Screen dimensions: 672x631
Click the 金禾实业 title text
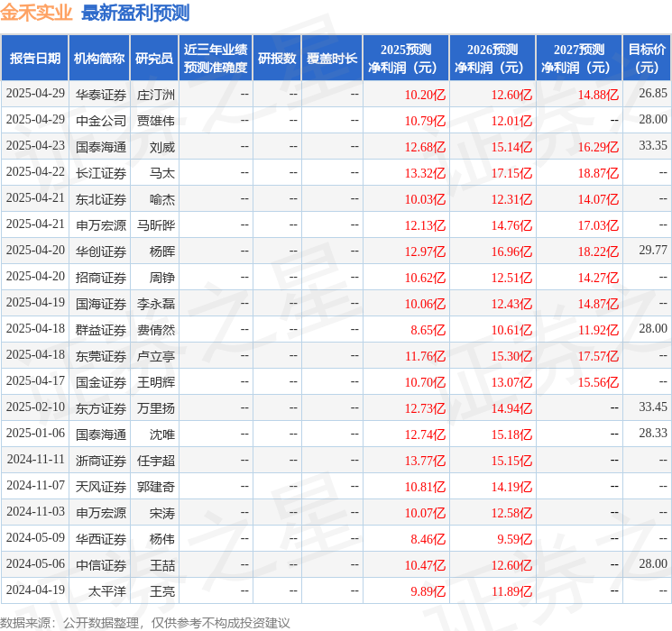[36, 13]
